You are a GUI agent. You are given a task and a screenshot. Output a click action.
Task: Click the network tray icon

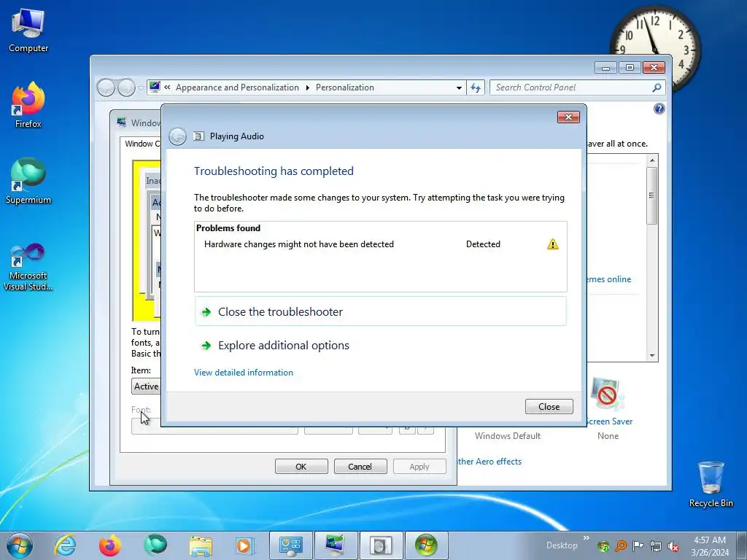656,546
